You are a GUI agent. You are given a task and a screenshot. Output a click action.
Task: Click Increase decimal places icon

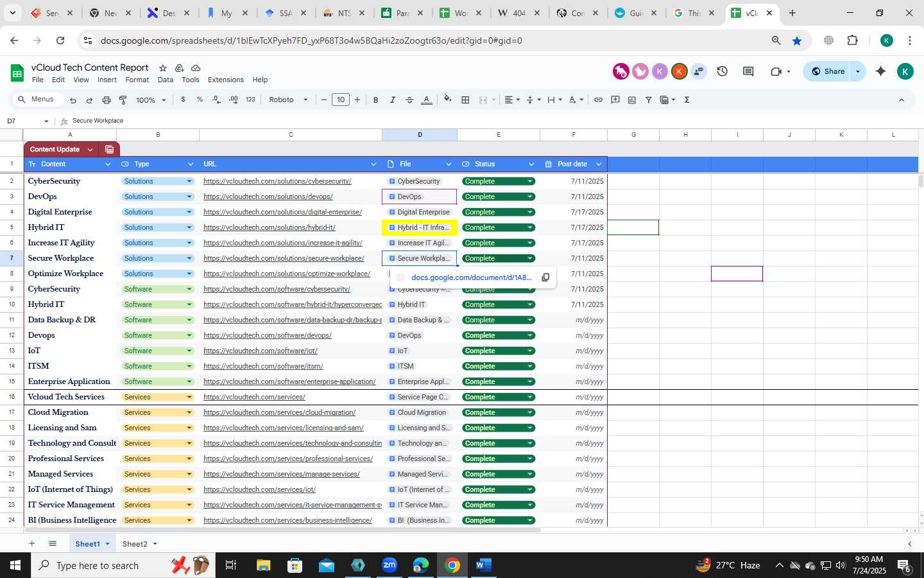[x=234, y=100]
